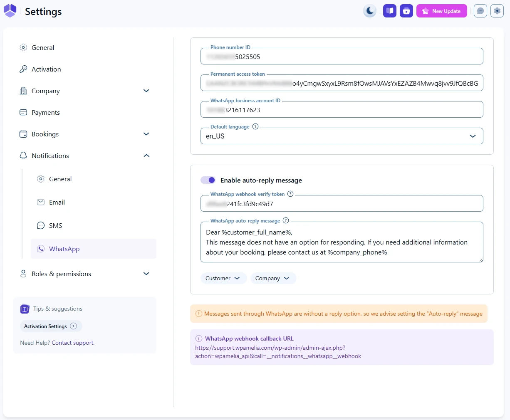Expand the Bookings settings section
510x420 pixels.
(146, 134)
